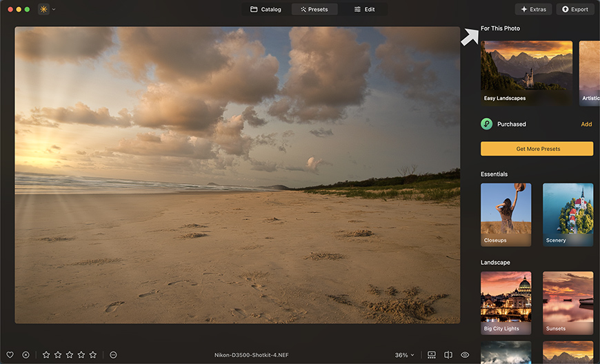This screenshot has width=600, height=364.
Task: Click the Purchased presets green icon
Action: tap(487, 124)
